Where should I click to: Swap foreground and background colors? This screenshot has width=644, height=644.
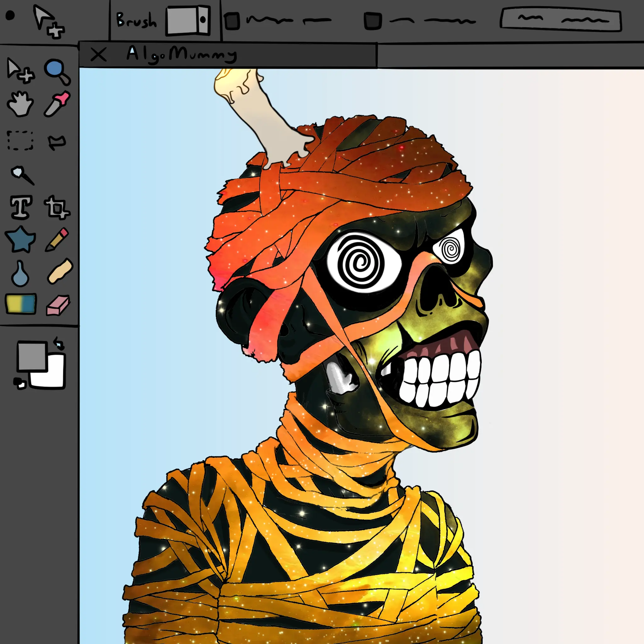coord(59,343)
